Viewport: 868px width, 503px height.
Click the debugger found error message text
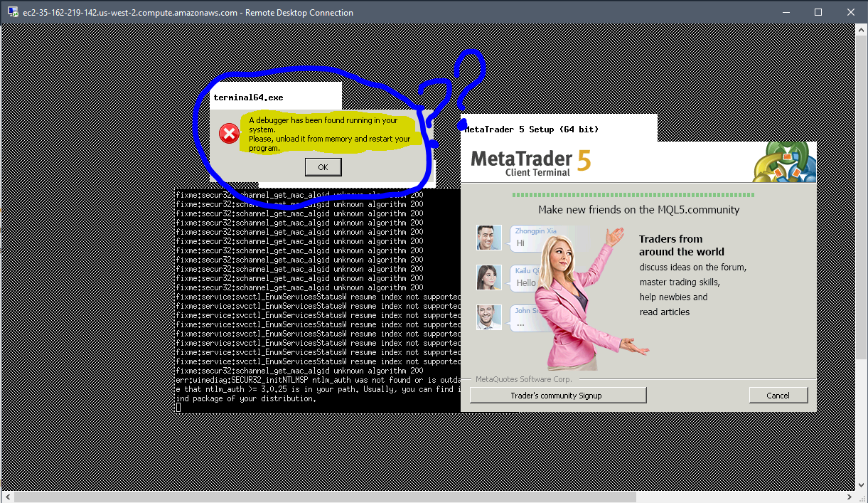330,134
